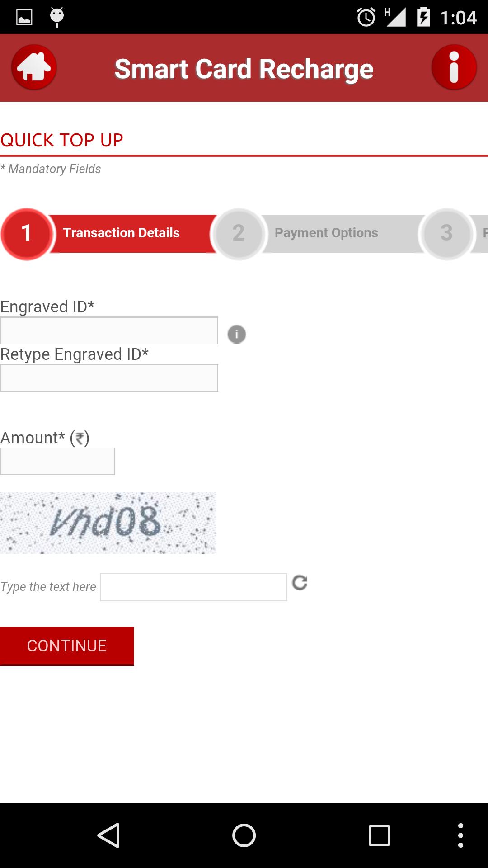The width and height of the screenshot is (488, 868).
Task: Focus the Retype Engraved ID field
Action: coord(109,378)
